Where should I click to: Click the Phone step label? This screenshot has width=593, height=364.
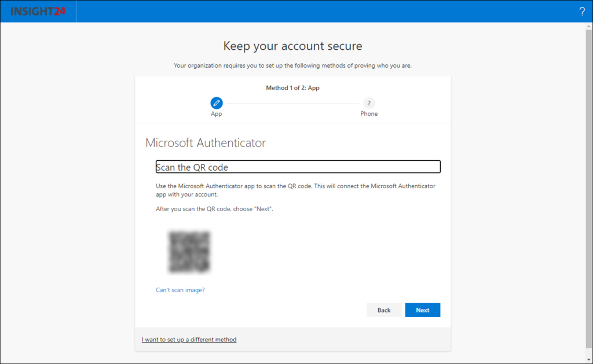369,113
